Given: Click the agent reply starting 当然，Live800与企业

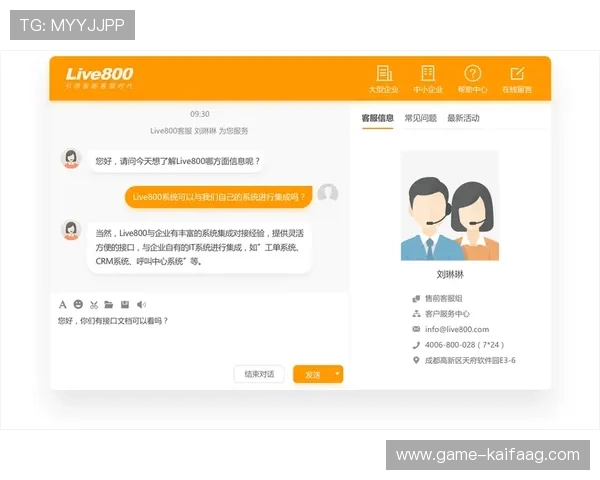Looking at the screenshot, I should [199, 247].
